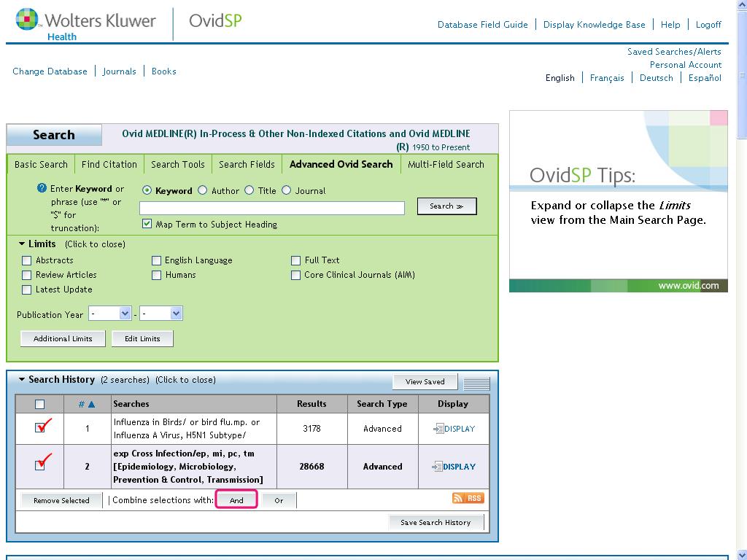Switch language to Deutsch
The image size is (747, 560).
(656, 77)
